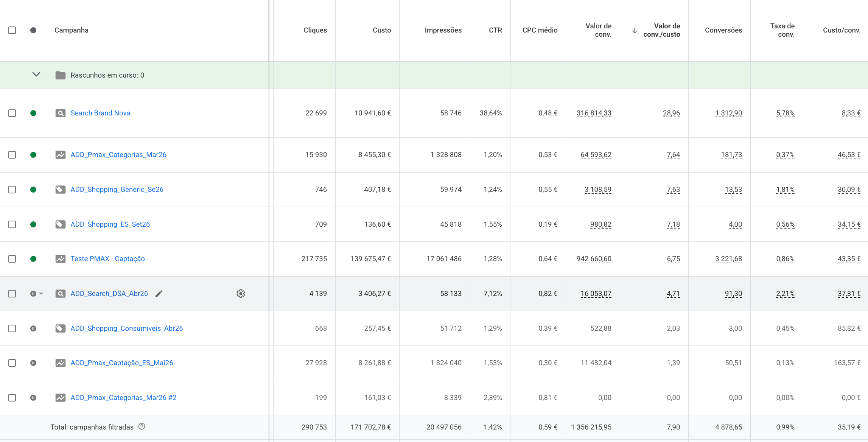
Task: Click the status column header dot
Action: pyautogui.click(x=33, y=30)
